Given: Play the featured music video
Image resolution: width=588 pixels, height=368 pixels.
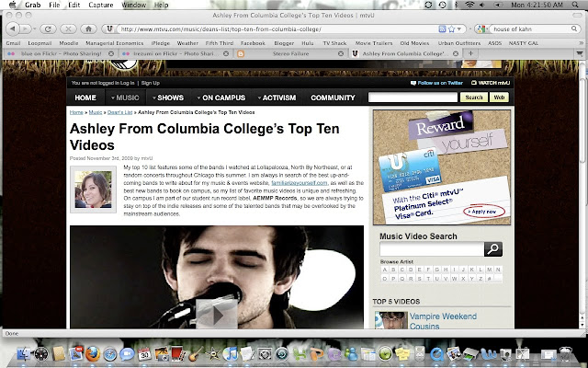Looking at the screenshot, I should pos(217,315).
